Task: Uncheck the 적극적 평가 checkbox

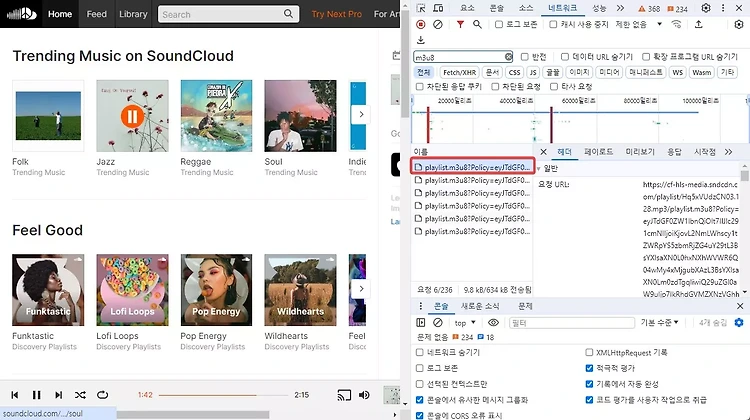Action: click(x=589, y=368)
